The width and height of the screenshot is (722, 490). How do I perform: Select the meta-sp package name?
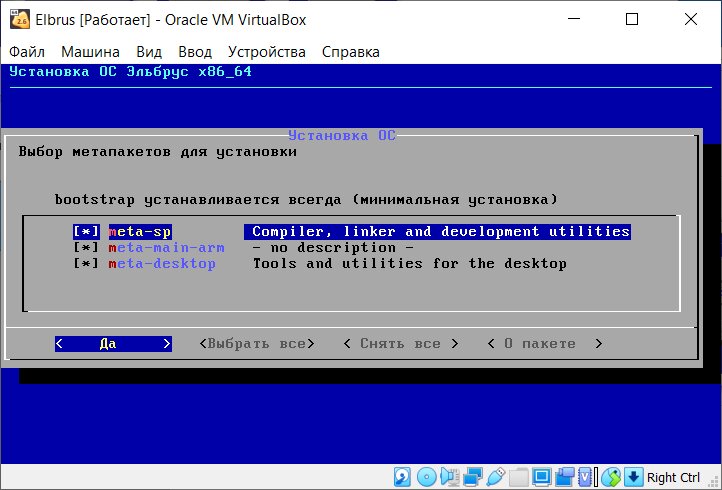(140, 231)
